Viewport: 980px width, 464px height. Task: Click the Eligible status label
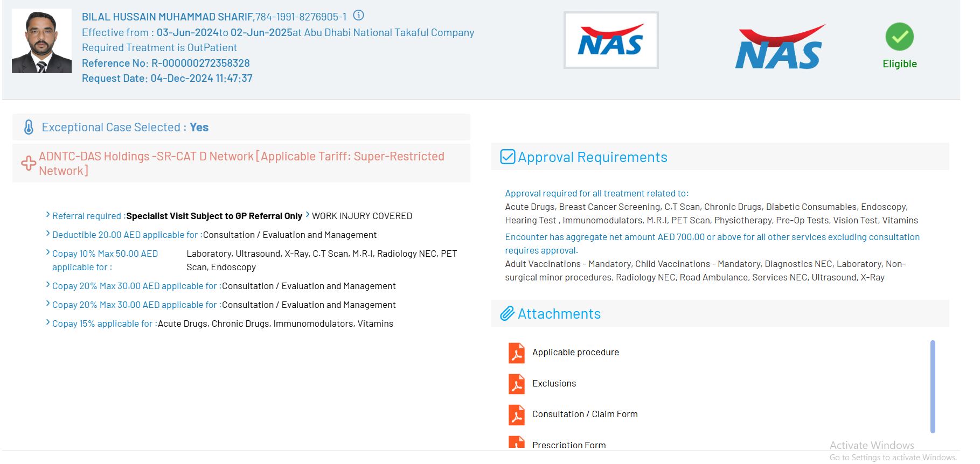[x=899, y=64]
